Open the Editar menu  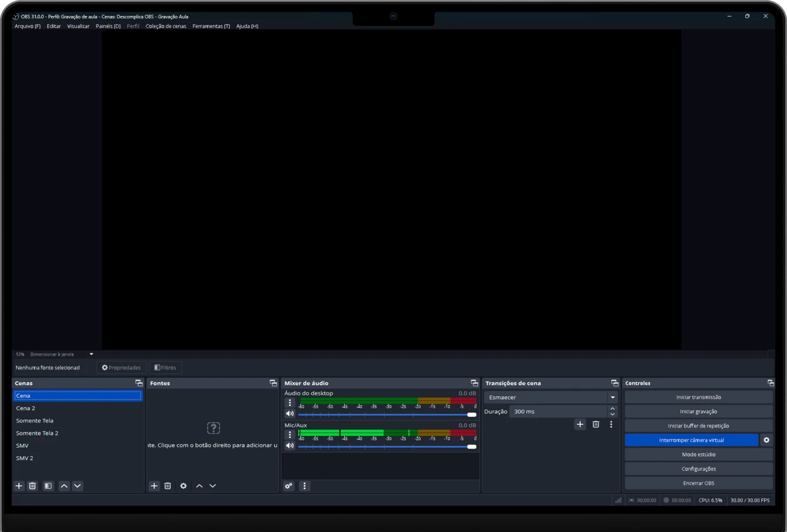54,26
